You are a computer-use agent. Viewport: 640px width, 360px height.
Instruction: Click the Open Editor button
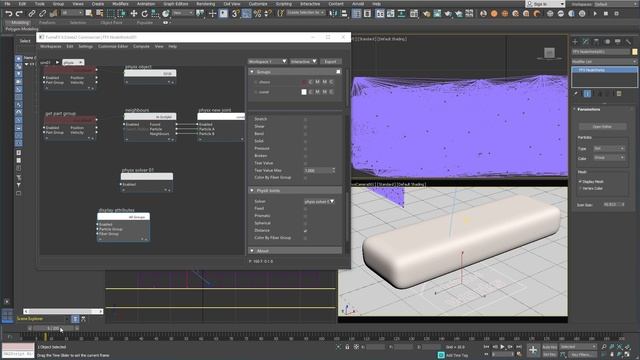602,127
